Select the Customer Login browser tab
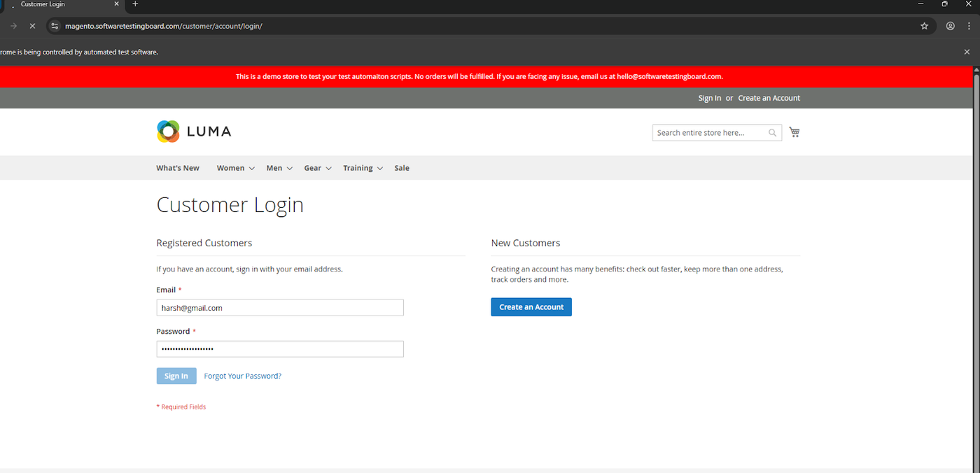980x473 pixels. tap(63, 4)
